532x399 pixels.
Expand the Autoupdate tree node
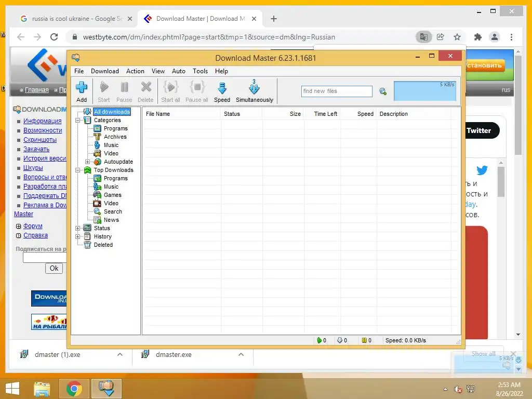click(87, 162)
